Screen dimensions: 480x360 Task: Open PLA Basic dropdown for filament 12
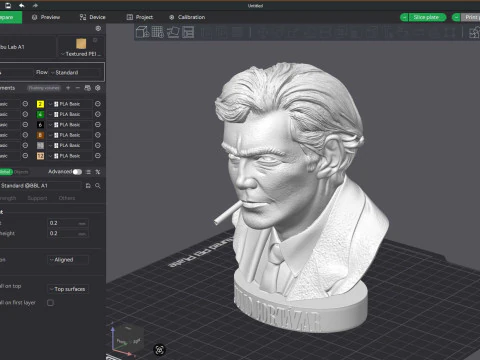click(70, 156)
